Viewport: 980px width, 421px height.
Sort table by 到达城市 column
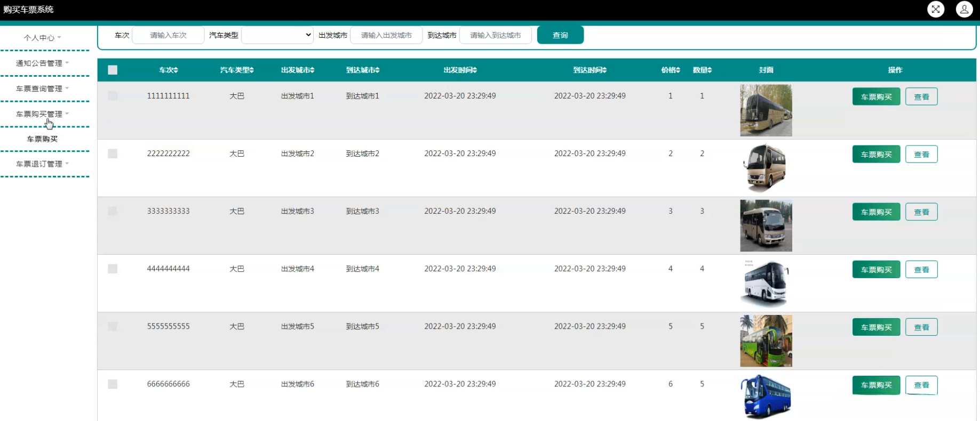pyautogui.click(x=363, y=70)
